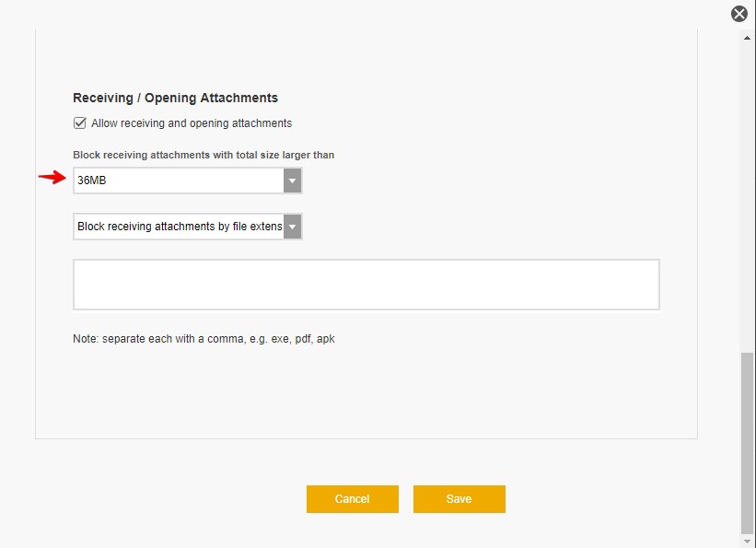The width and height of the screenshot is (756, 548).
Task: Click the scroll down arrow at bottom of scrollbar
Action: click(747, 541)
